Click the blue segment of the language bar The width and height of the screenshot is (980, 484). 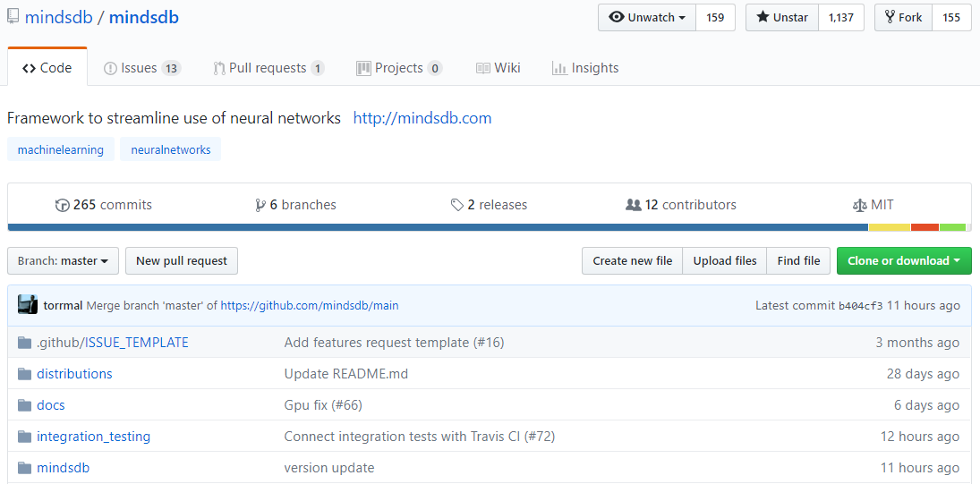(438, 227)
